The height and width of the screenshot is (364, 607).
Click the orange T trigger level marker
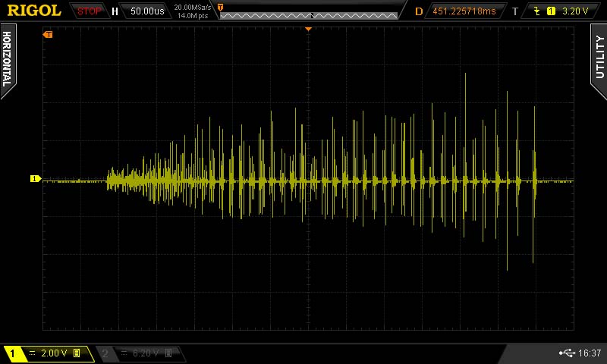tap(48, 35)
